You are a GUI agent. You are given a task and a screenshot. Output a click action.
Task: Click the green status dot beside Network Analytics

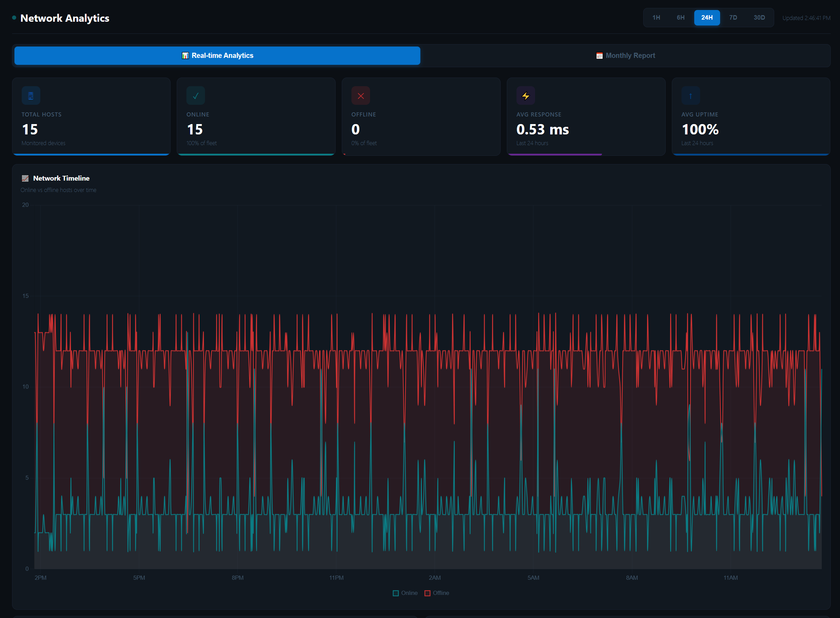14,18
